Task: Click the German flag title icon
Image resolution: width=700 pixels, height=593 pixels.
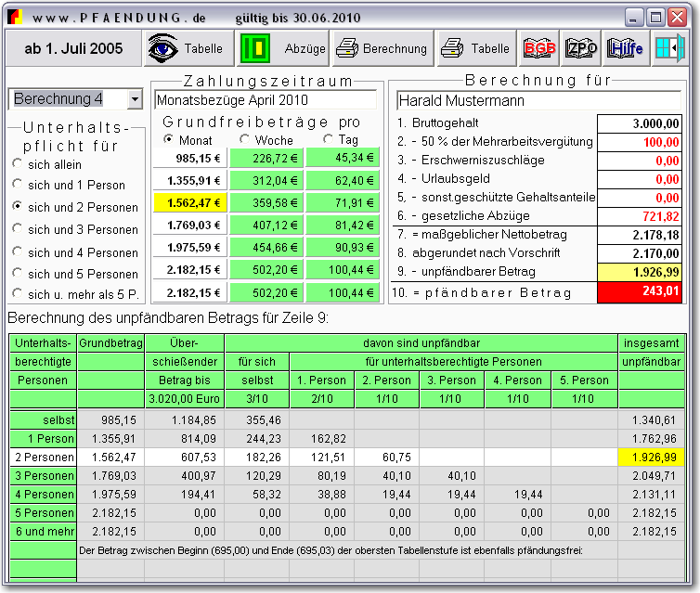Action: [15, 17]
